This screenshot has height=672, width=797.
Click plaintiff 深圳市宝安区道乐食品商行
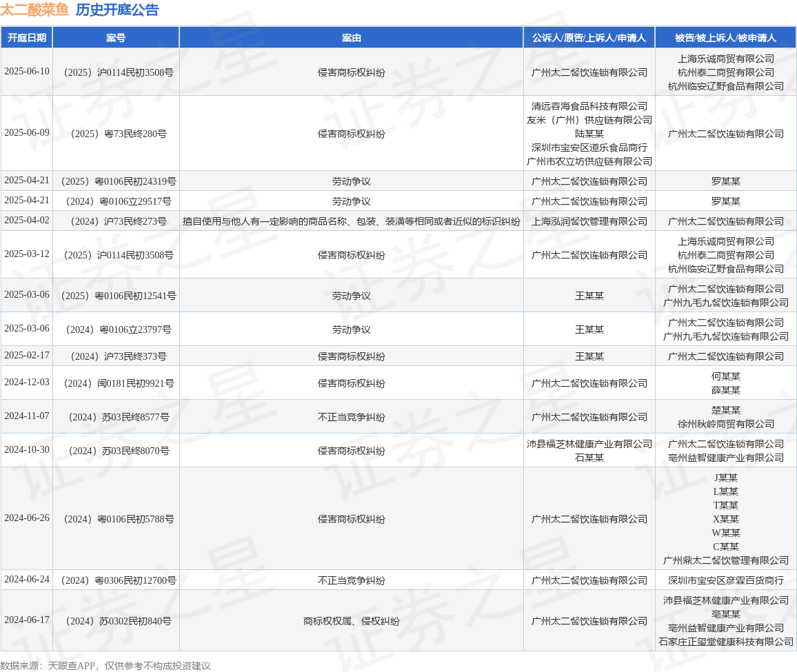tap(589, 147)
